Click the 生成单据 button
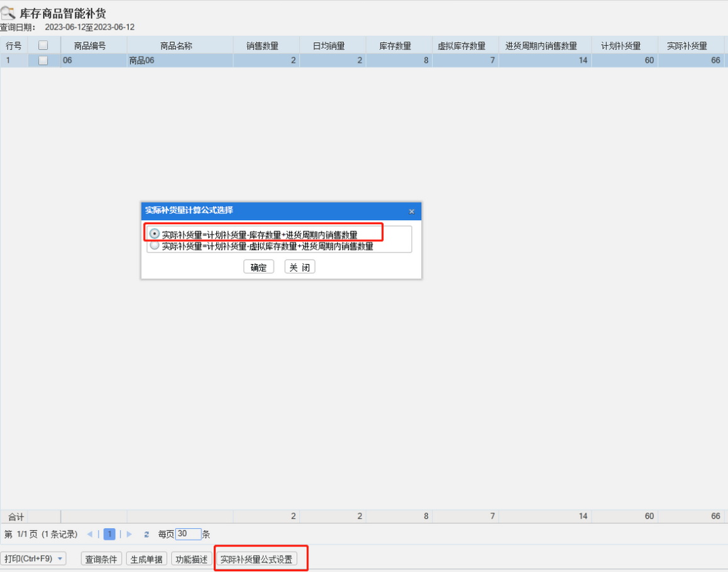 [146, 559]
